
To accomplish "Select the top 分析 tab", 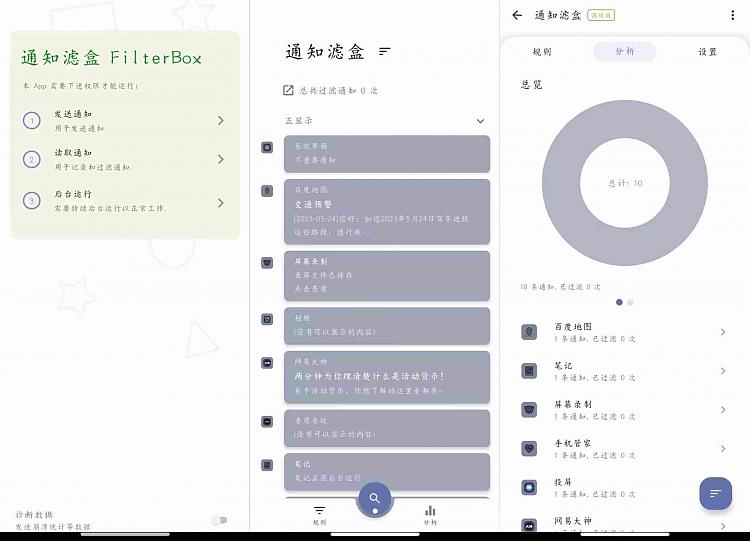I will point(625,51).
